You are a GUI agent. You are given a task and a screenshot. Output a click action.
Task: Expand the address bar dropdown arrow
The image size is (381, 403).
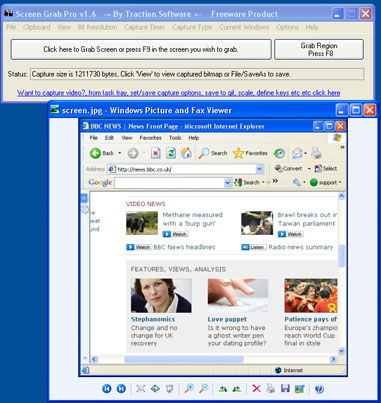pyautogui.click(x=260, y=169)
